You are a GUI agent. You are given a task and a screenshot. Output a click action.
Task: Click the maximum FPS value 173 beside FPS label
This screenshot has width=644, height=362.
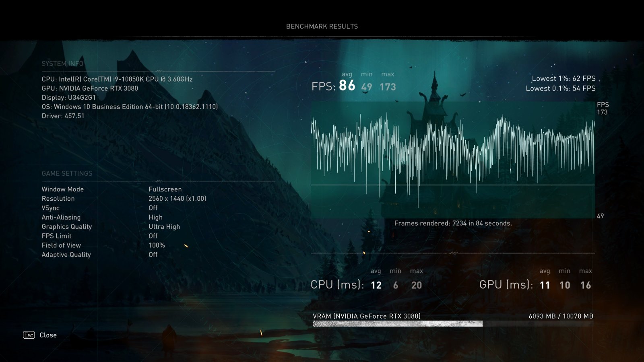point(388,87)
